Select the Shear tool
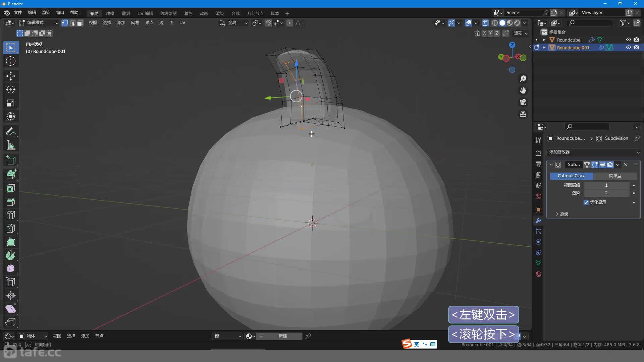The width and height of the screenshot is (644, 362). pyautogui.click(x=11, y=309)
